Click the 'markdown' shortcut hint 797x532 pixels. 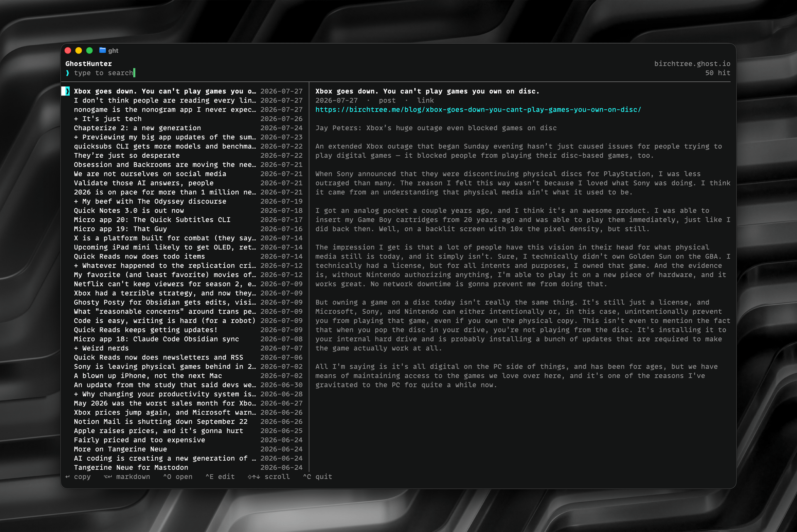(127, 477)
